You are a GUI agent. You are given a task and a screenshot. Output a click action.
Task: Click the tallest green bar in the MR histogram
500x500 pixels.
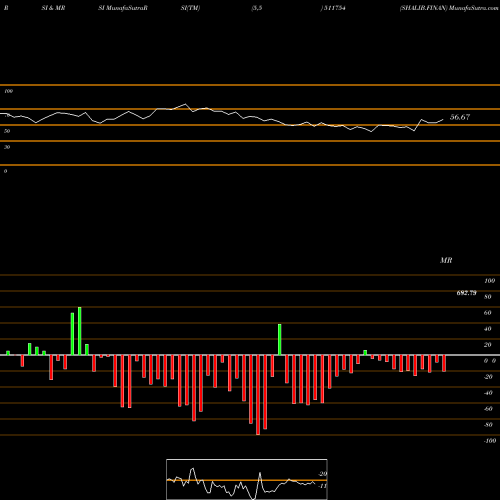click(80, 331)
